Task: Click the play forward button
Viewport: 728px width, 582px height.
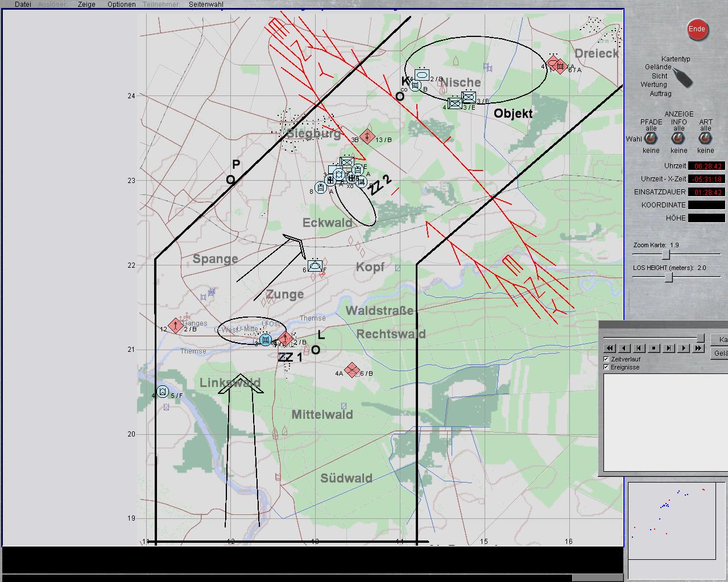Action: click(x=684, y=348)
